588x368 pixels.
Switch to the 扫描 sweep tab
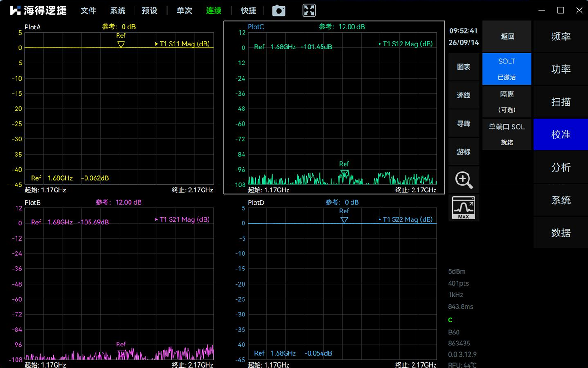560,102
